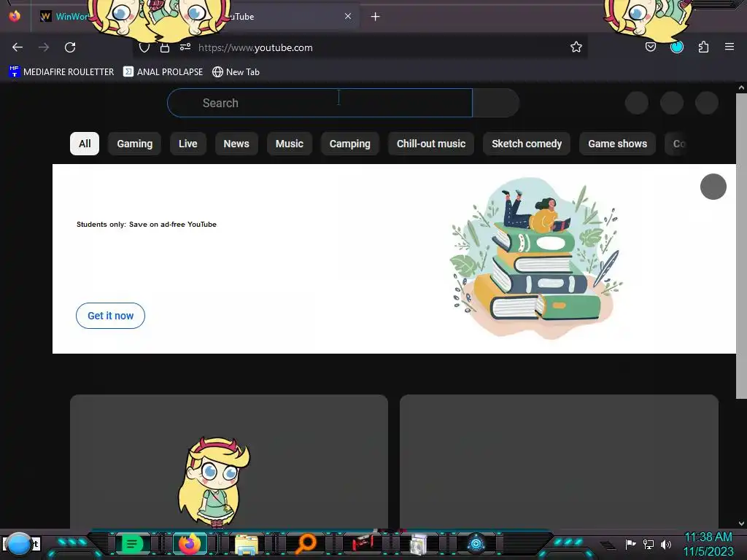Open the white document taskbar icon

(x=419, y=545)
